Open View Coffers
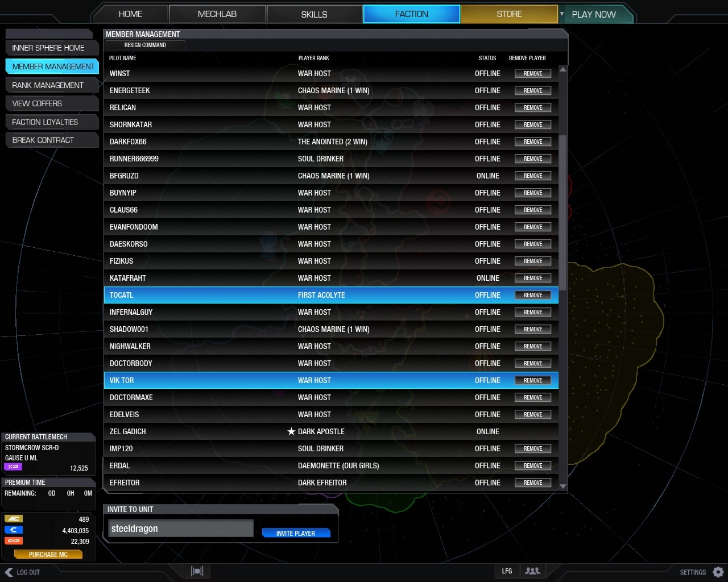 (52, 103)
